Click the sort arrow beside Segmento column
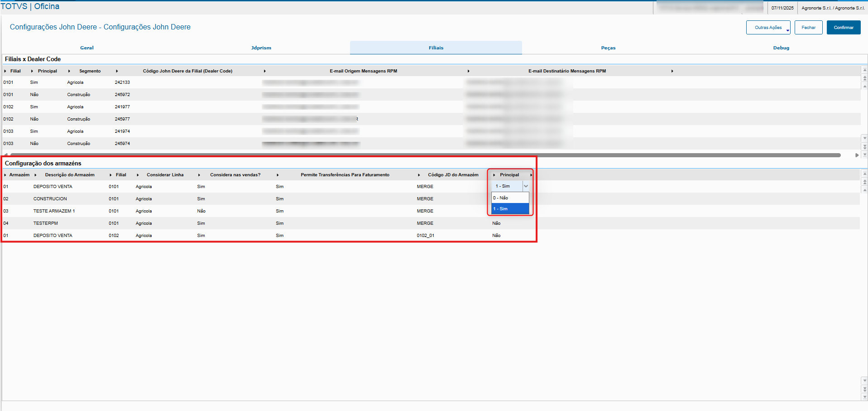Image resolution: width=868 pixels, height=411 pixels. point(69,71)
